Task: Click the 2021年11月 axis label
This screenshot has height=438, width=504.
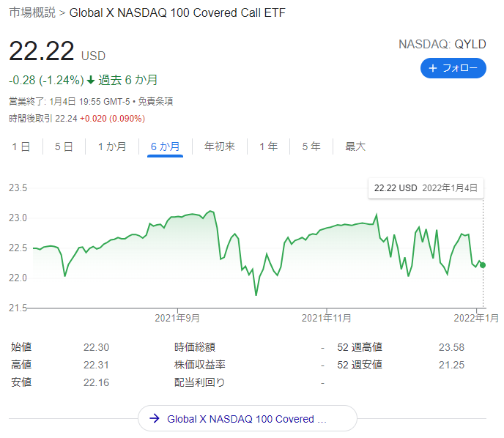Action: 326,318
